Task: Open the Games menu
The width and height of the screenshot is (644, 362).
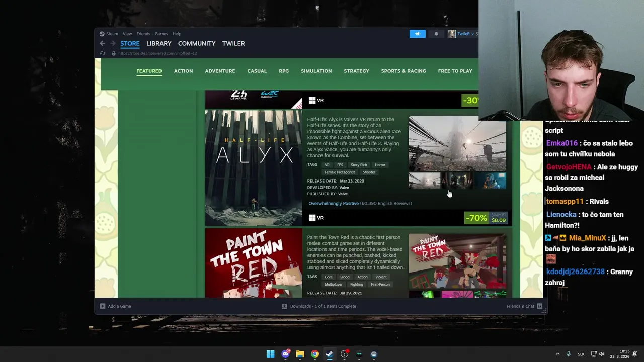Action: click(161, 34)
